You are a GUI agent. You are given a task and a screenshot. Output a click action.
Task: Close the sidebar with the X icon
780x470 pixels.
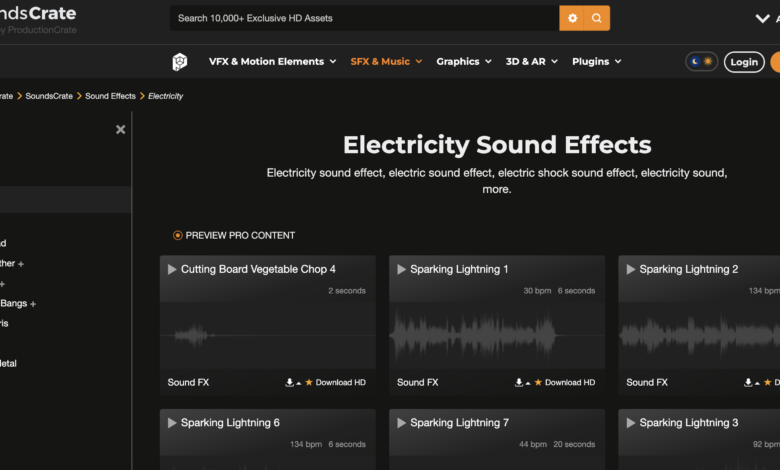(120, 129)
